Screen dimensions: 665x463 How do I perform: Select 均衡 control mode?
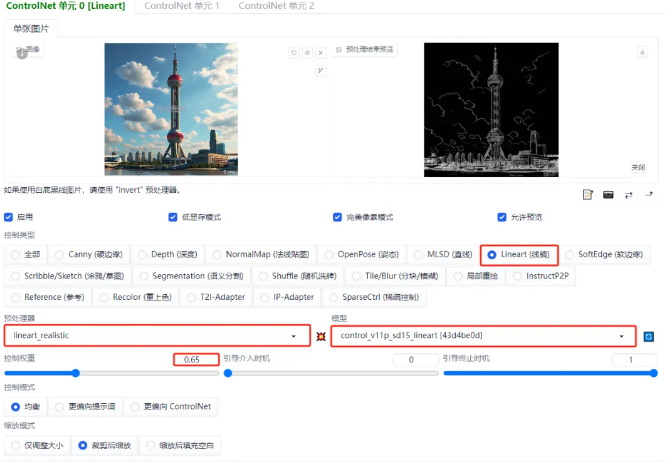pyautogui.click(x=26, y=407)
